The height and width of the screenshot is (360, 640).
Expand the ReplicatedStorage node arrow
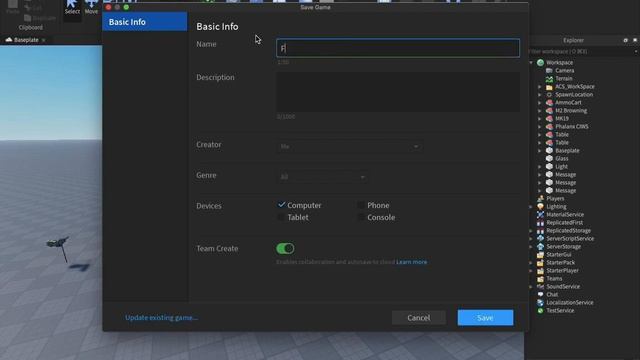[531, 231]
